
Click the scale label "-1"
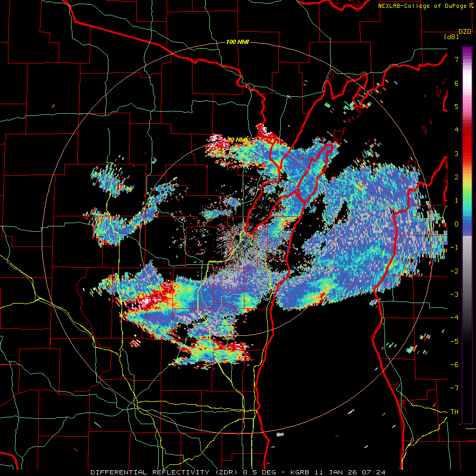point(454,248)
